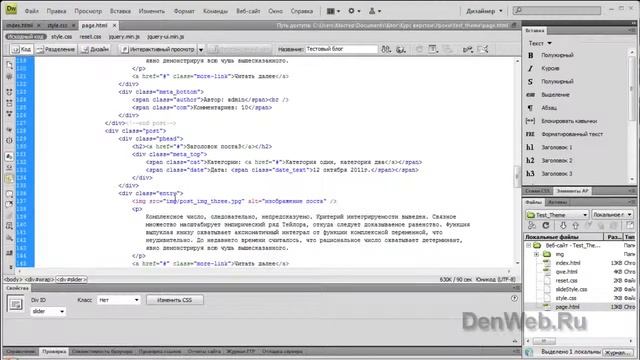Open the Div ID slider dropdown

[x=48, y=311]
